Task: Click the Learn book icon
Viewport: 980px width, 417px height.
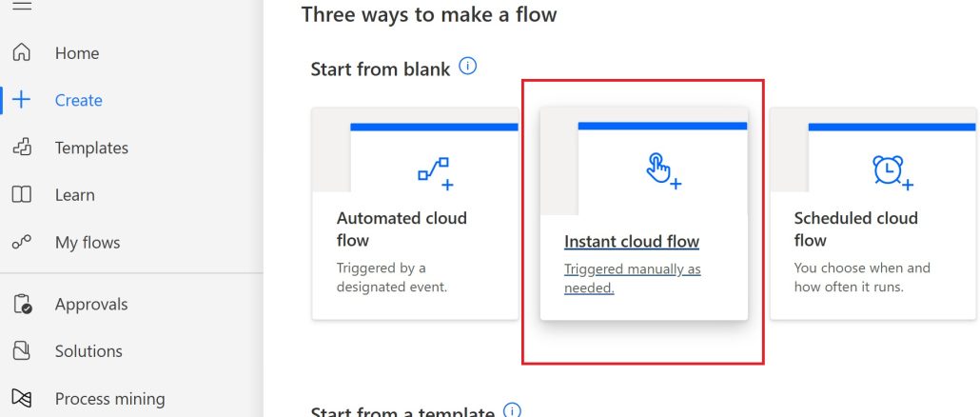Action: point(22,195)
